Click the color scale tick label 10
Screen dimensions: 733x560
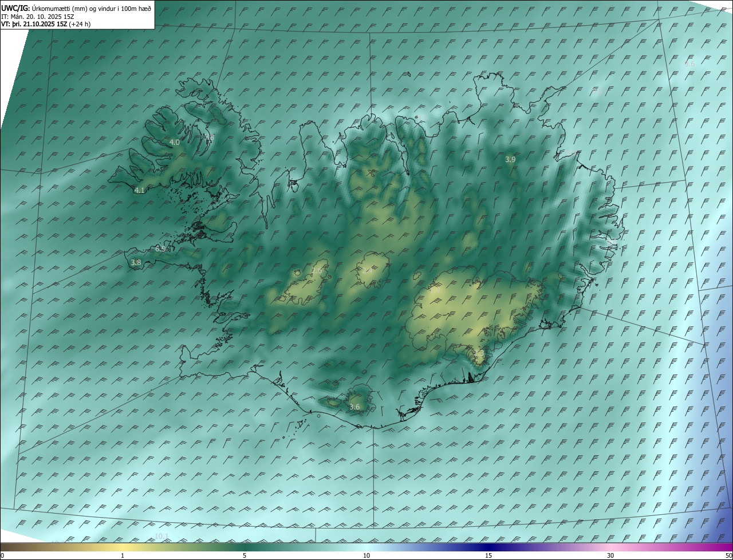point(366,555)
